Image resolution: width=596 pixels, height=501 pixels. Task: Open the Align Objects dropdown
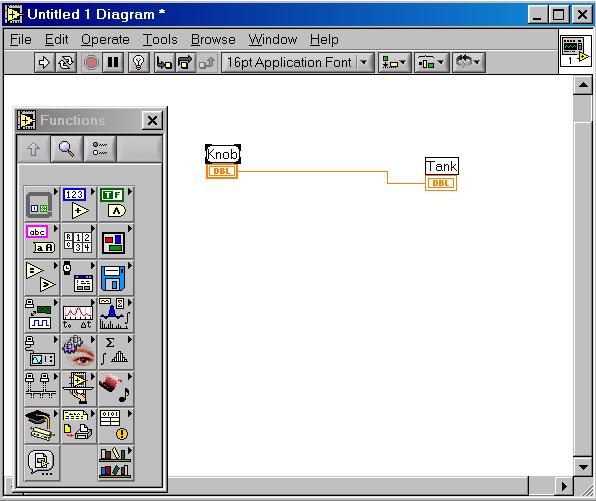coord(394,62)
